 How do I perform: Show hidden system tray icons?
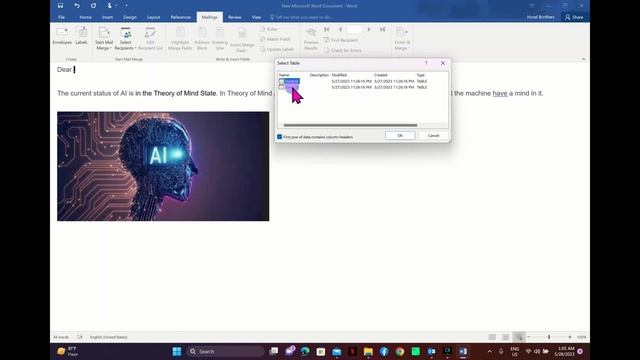click(x=489, y=351)
